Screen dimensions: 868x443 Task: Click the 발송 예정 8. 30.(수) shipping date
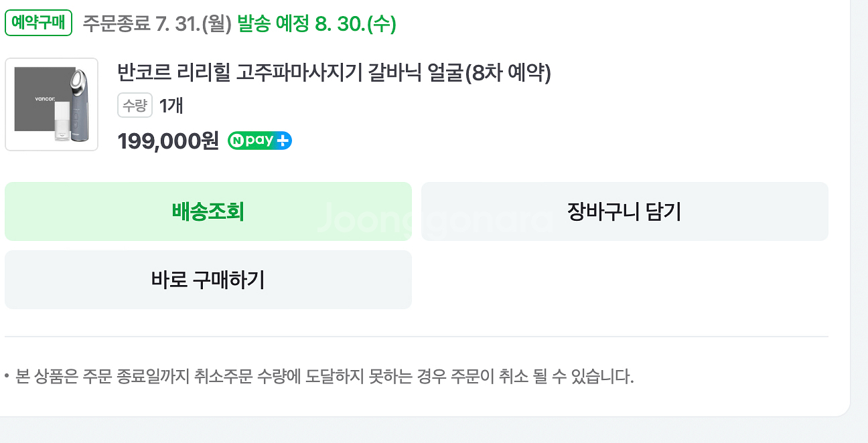[x=317, y=24]
